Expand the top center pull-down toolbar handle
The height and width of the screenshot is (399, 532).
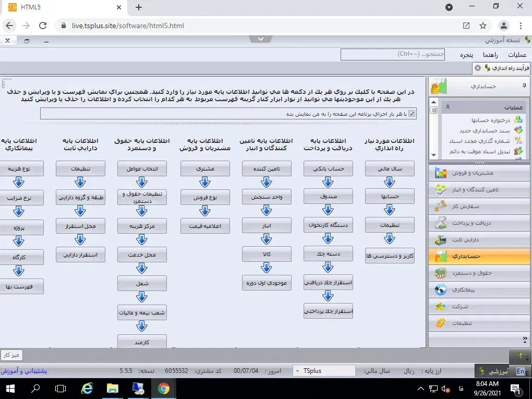pyautogui.click(x=261, y=39)
